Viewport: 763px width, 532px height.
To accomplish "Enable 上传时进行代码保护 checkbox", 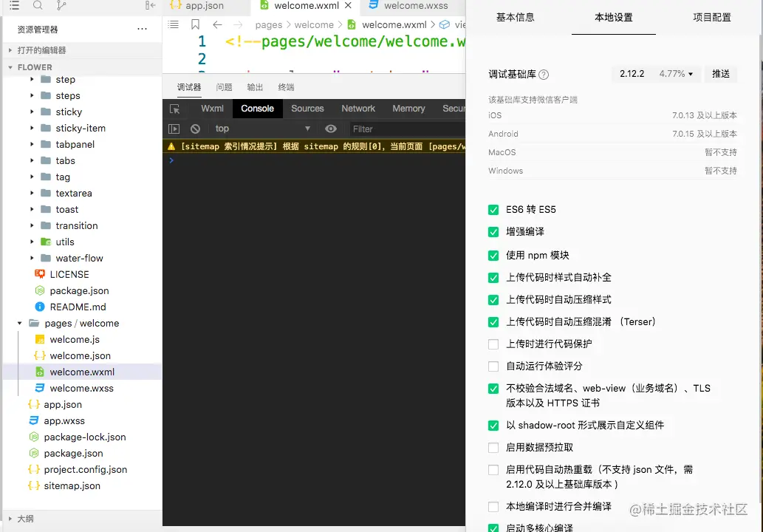I will coord(493,344).
